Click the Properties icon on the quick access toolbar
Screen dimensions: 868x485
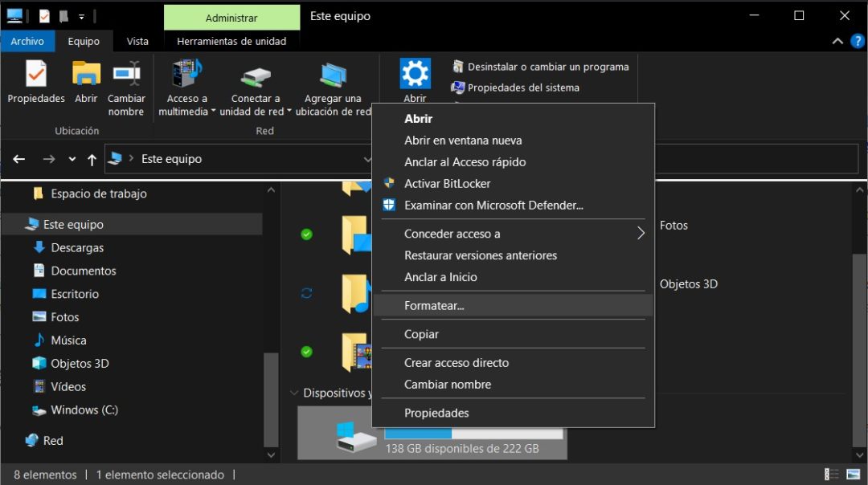click(45, 14)
